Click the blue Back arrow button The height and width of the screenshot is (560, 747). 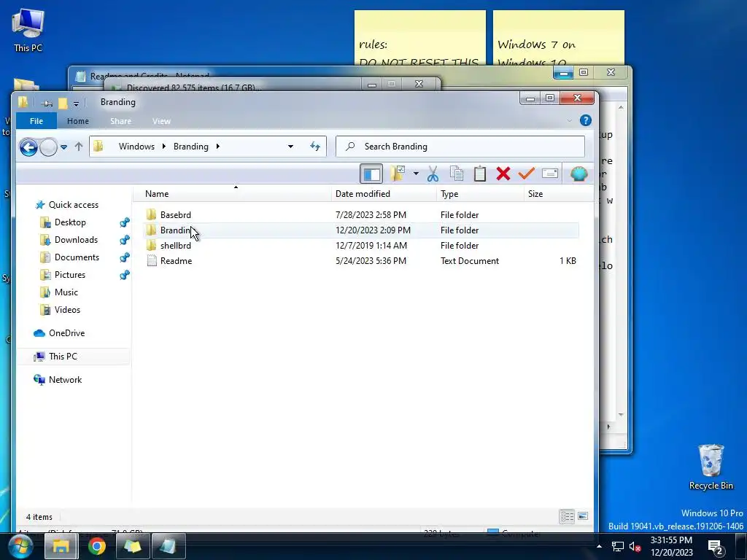[28, 147]
